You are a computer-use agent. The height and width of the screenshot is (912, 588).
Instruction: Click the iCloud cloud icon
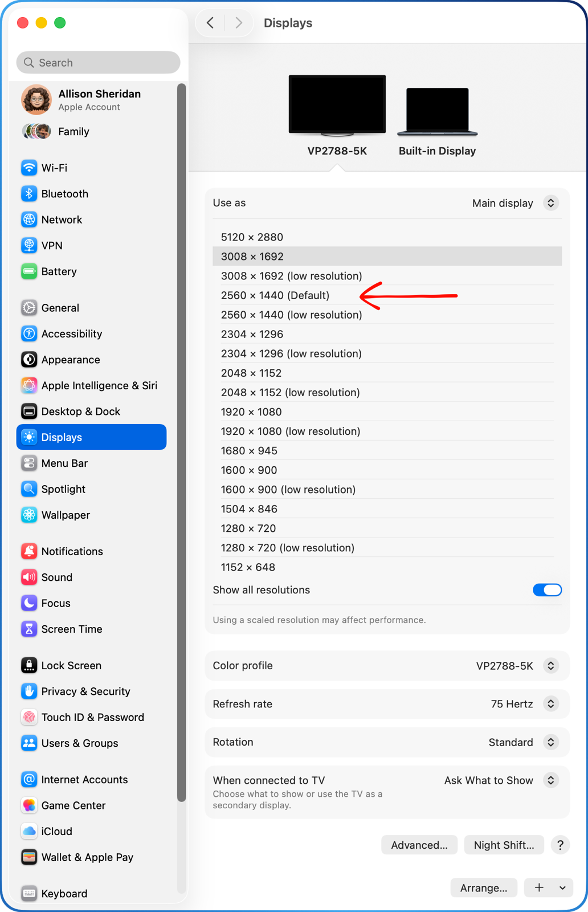pyautogui.click(x=29, y=831)
